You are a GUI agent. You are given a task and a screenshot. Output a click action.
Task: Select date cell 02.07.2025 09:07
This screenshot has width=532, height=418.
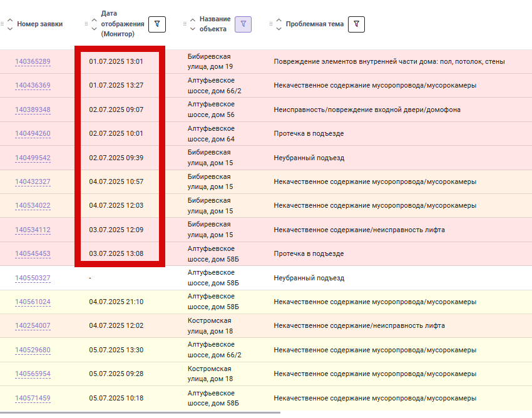(x=116, y=110)
